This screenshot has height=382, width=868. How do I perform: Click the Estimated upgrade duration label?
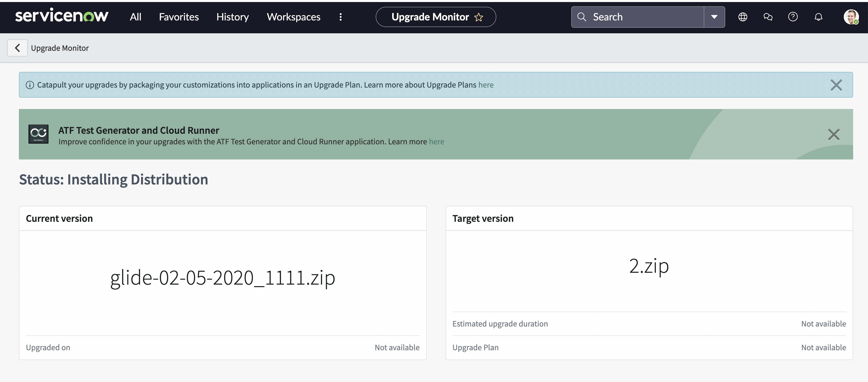pyautogui.click(x=500, y=324)
